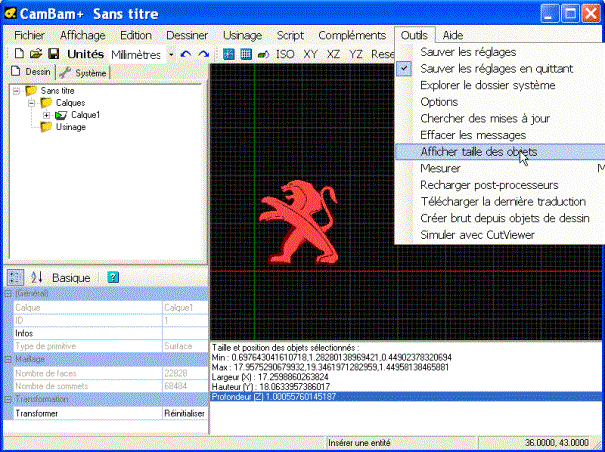Select the ISO view button
The height and width of the screenshot is (452, 605).
pos(285,54)
